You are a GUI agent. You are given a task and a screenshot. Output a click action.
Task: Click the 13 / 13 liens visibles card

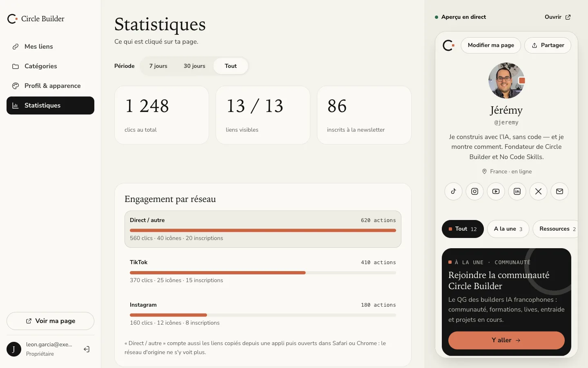click(263, 115)
